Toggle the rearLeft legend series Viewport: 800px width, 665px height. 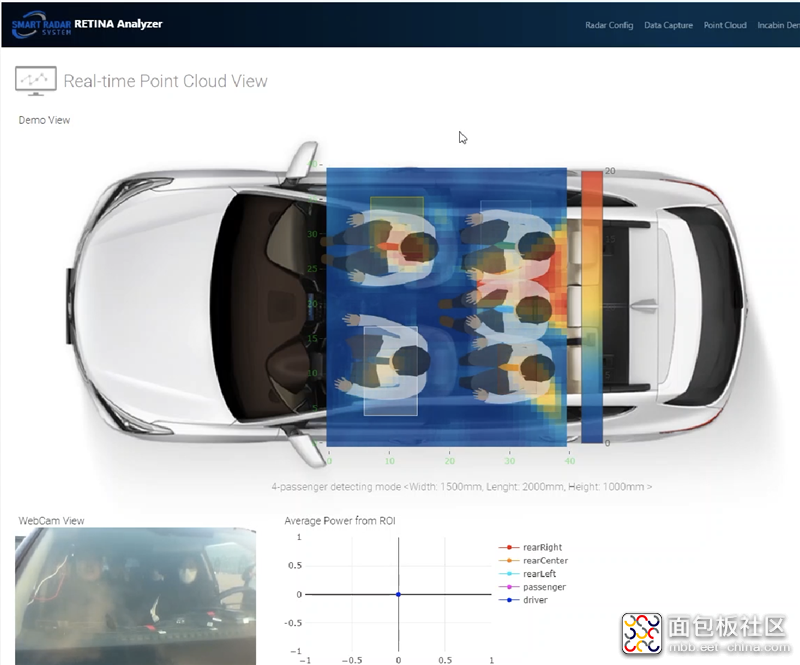(528, 574)
